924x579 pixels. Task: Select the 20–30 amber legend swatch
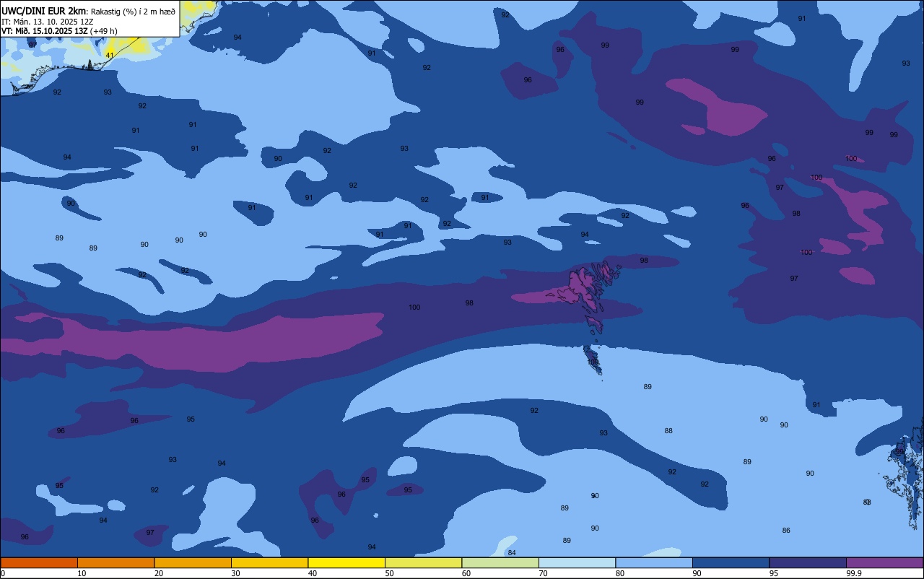pyautogui.click(x=193, y=562)
